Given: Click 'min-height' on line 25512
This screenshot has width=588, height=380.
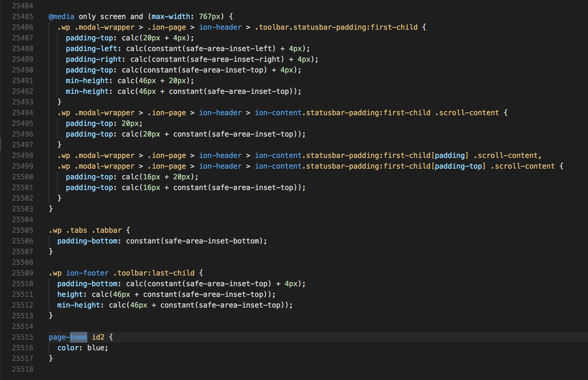Looking at the screenshot, I should coord(79,305).
